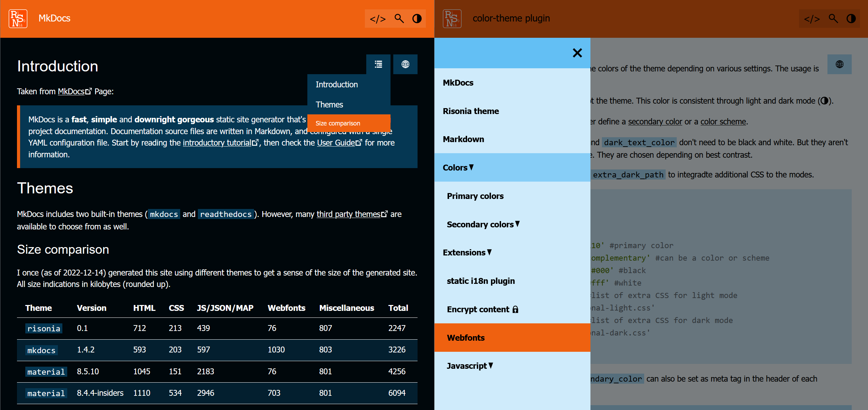
Task: Open search on the color-theme plugin site
Action: 833,19
